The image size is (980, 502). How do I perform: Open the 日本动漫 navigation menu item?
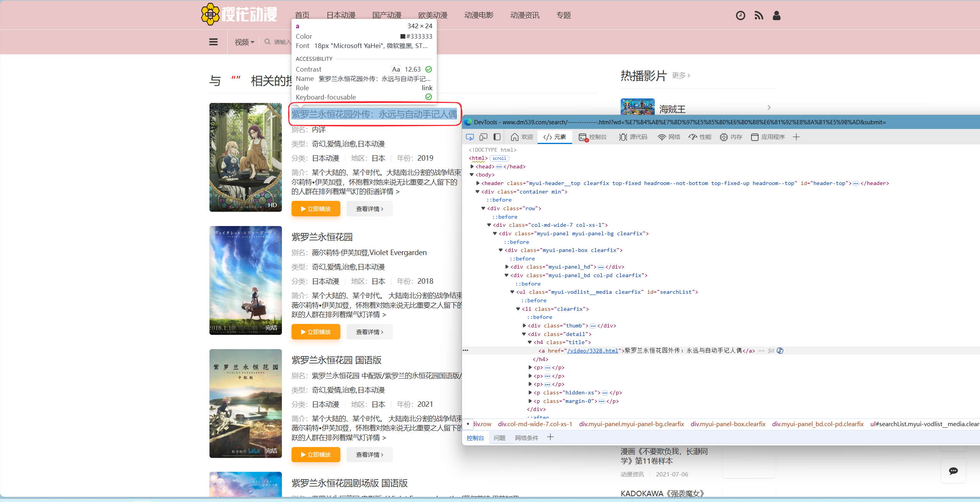341,15
